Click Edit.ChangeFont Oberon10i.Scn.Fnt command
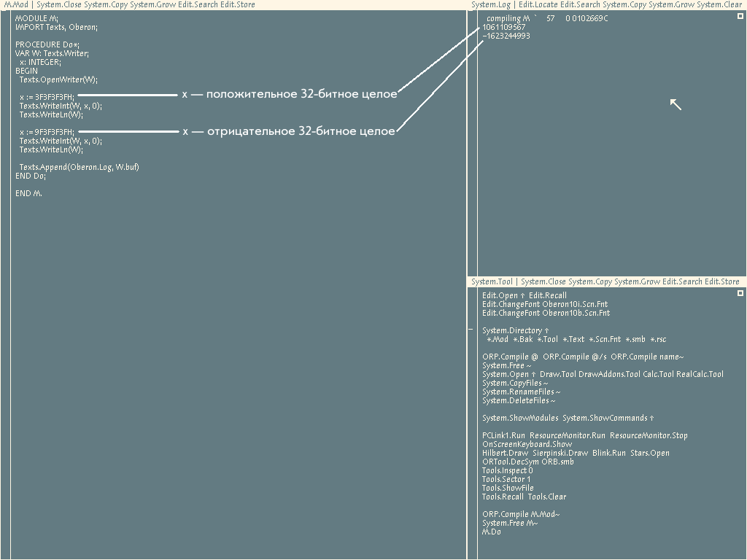The image size is (747, 560). (x=545, y=305)
